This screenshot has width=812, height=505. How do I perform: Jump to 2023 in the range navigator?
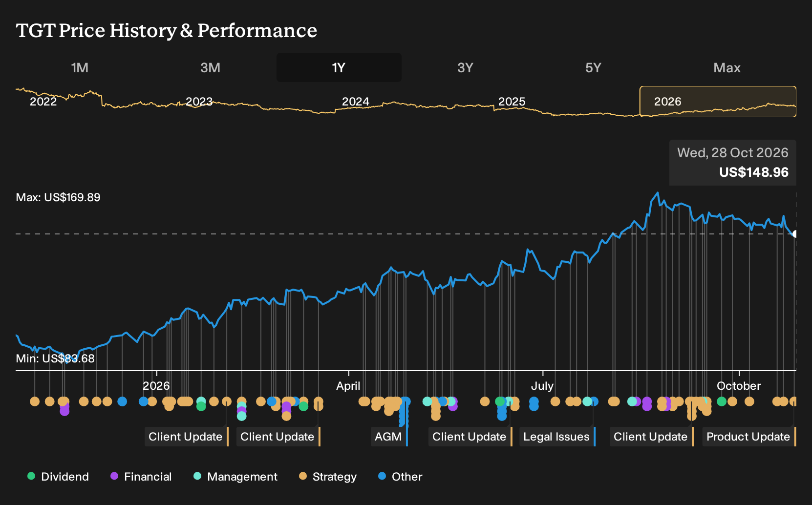(199, 102)
